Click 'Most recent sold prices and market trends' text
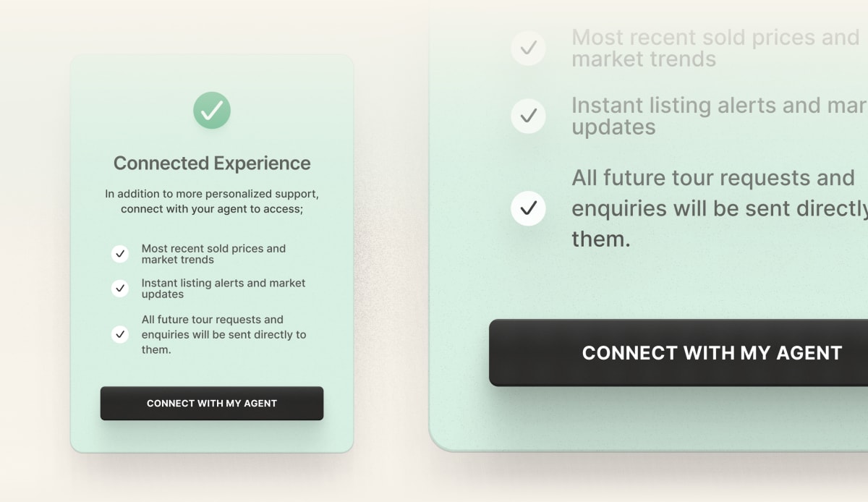 pyautogui.click(x=214, y=253)
